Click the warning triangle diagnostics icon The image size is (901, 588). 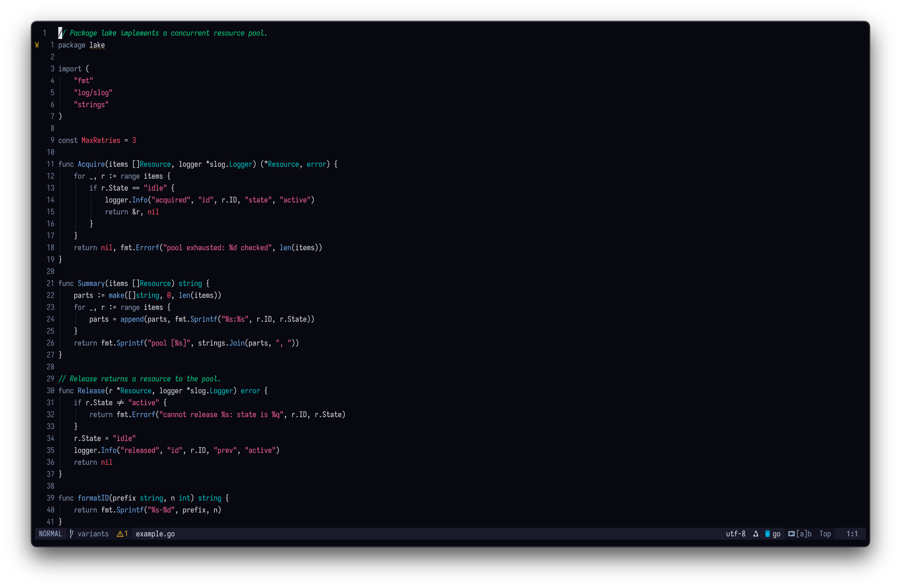(120, 534)
